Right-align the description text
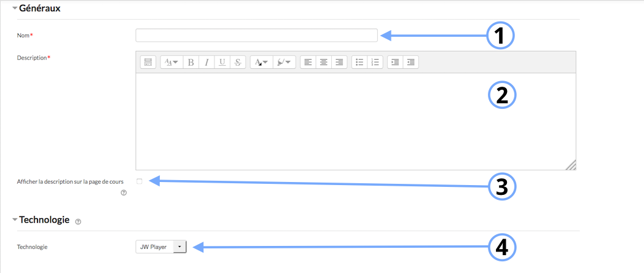This screenshot has width=644, height=273. tap(339, 62)
